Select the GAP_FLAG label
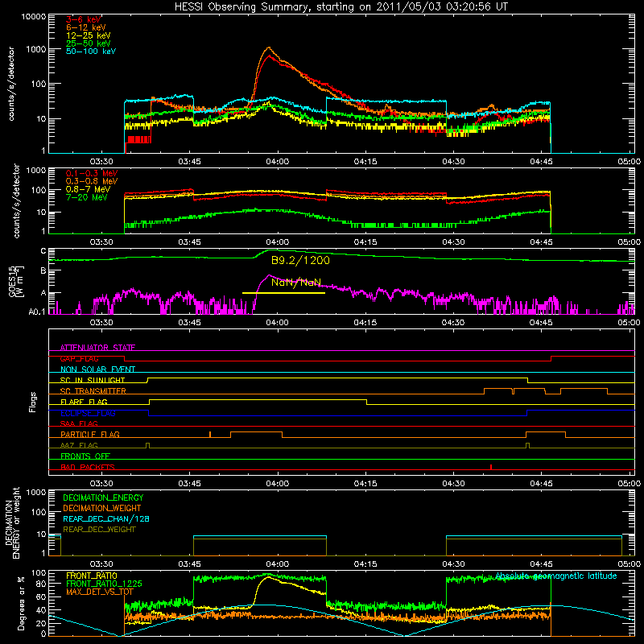The image size is (644, 644). coord(79,358)
